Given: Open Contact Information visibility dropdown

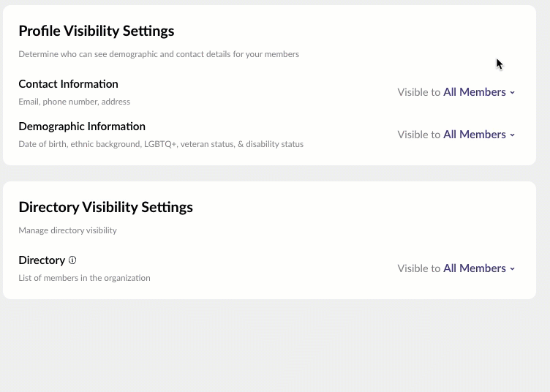Looking at the screenshot, I should point(475,92).
